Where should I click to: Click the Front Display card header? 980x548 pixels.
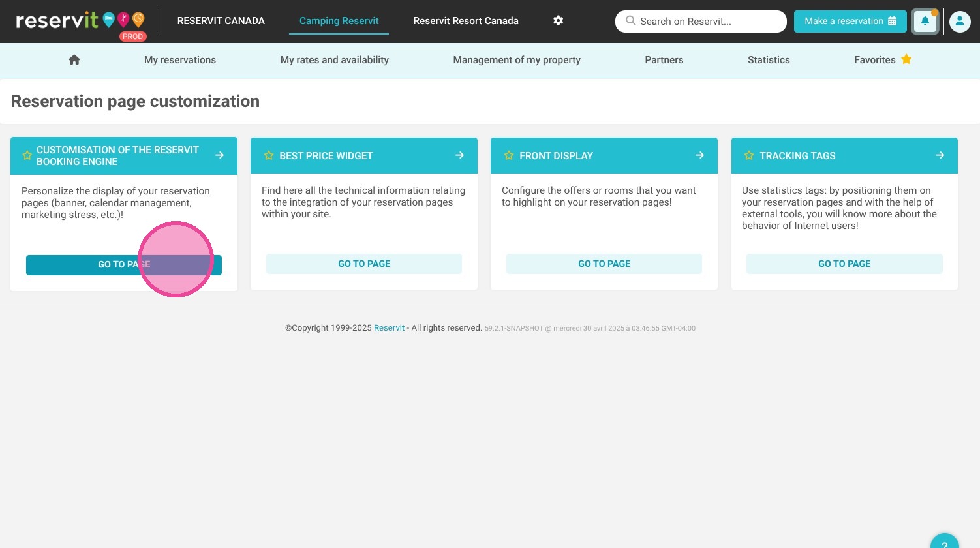[604, 155]
